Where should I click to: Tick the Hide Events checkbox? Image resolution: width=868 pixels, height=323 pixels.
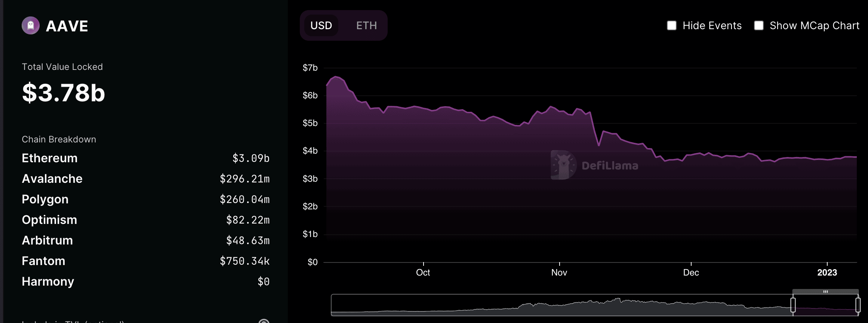pos(672,25)
